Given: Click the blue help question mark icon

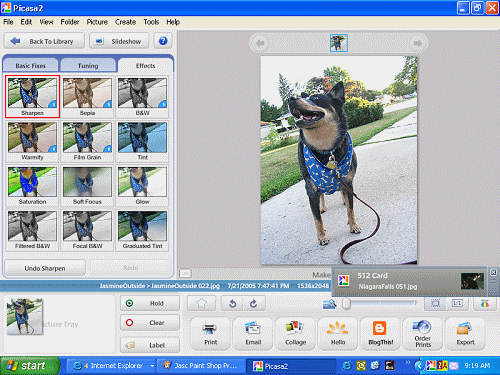Looking at the screenshot, I should (163, 41).
